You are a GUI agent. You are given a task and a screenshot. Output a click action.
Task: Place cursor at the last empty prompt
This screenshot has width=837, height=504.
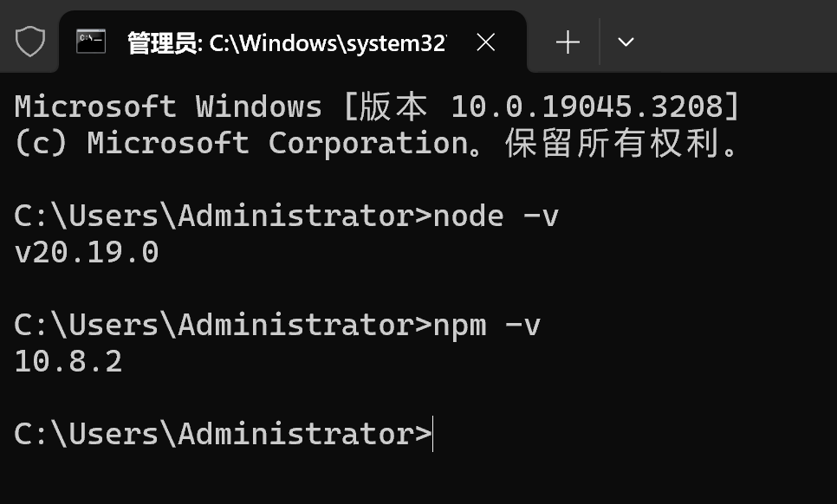(433, 434)
